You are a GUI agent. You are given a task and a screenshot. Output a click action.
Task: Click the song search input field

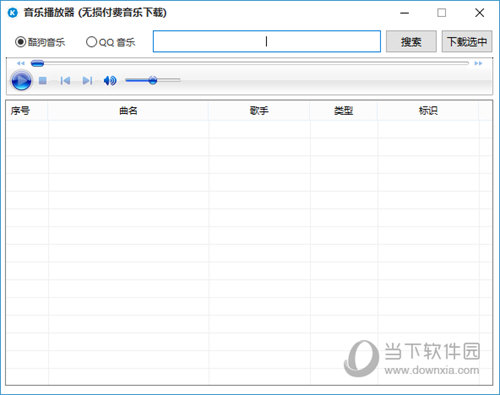pyautogui.click(x=267, y=42)
